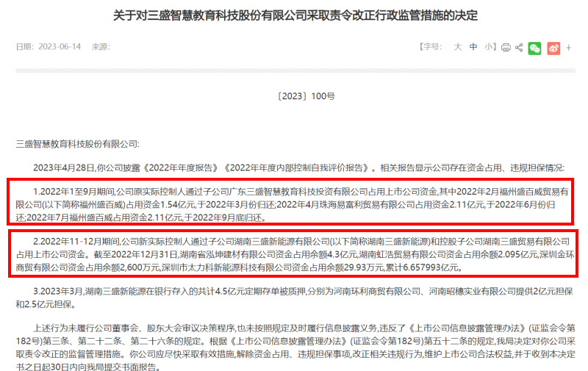The height and width of the screenshot is (371, 588).
Task: Set font size to 中 (medium)
Action: pyautogui.click(x=473, y=47)
